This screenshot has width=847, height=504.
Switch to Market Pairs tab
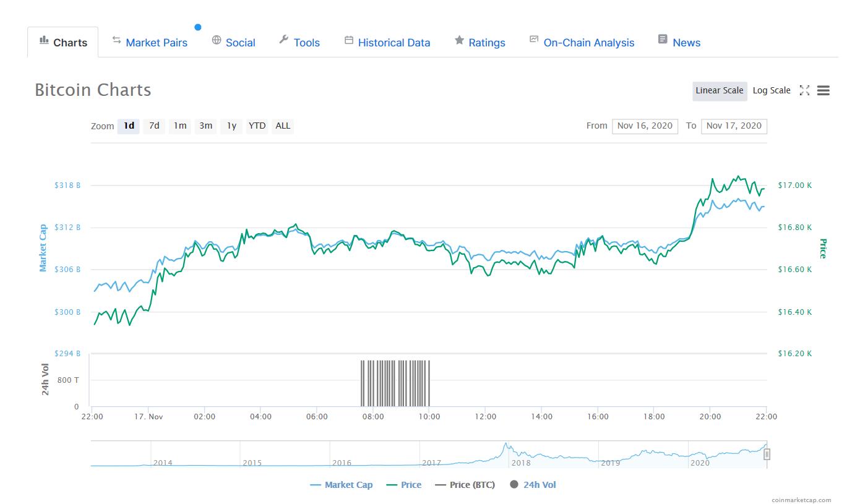tap(150, 42)
